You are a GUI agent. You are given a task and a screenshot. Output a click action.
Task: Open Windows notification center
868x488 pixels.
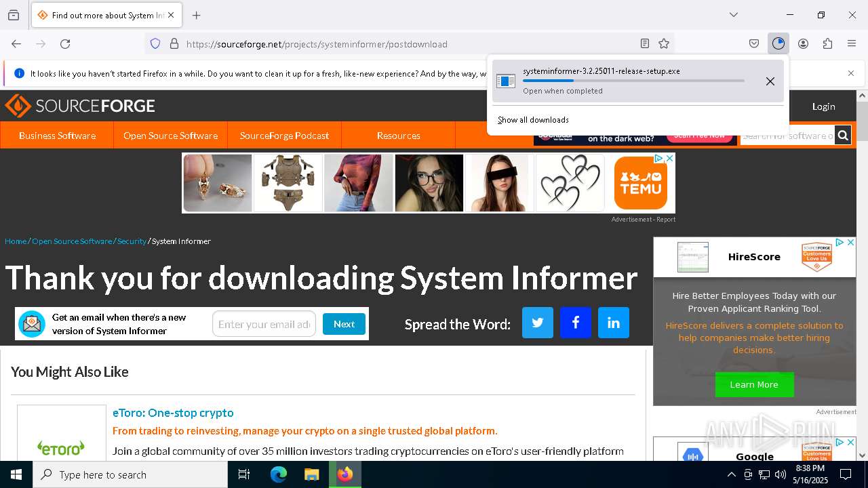846,474
